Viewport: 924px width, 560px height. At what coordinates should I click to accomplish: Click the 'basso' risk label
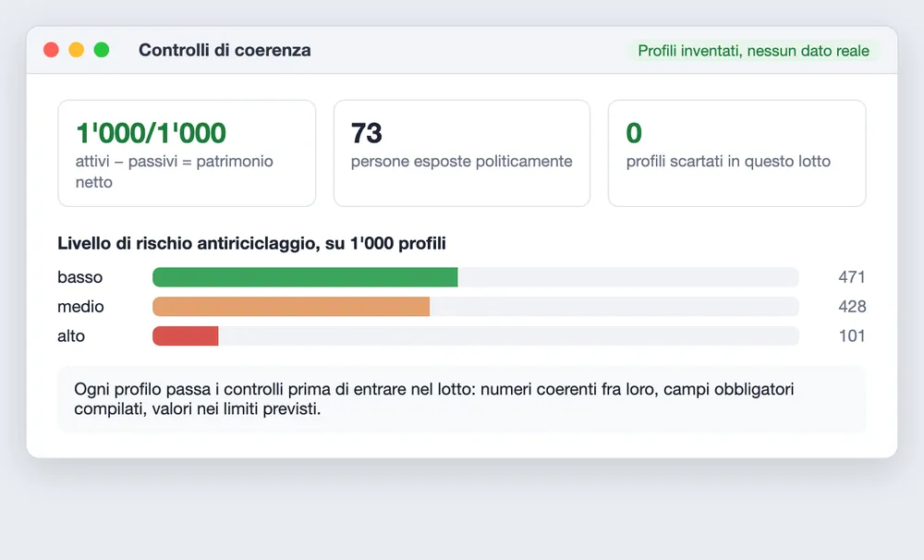[80, 277]
